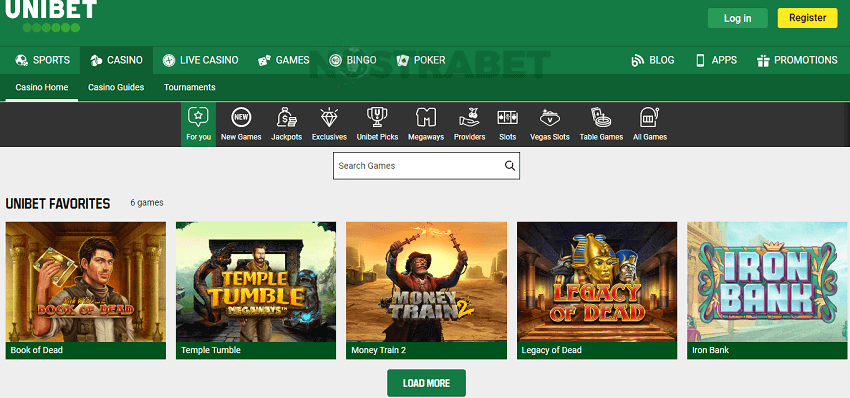Click the Unibet Favorites heading

click(57, 203)
